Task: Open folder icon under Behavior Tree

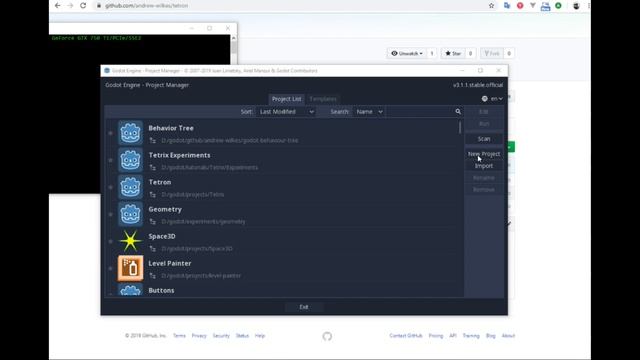Action: (x=153, y=140)
